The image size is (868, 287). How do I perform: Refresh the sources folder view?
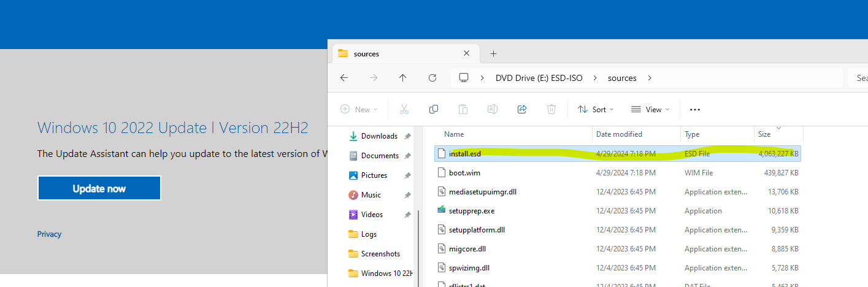tap(432, 78)
